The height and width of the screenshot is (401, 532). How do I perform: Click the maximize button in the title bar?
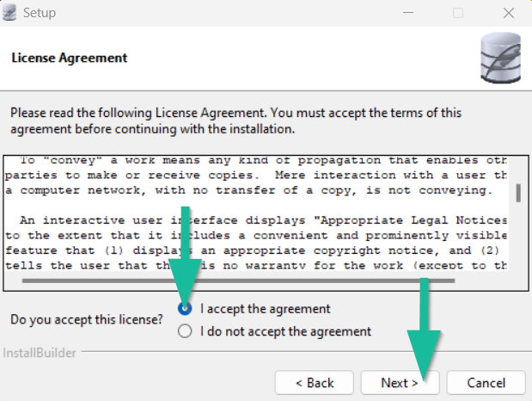click(458, 13)
